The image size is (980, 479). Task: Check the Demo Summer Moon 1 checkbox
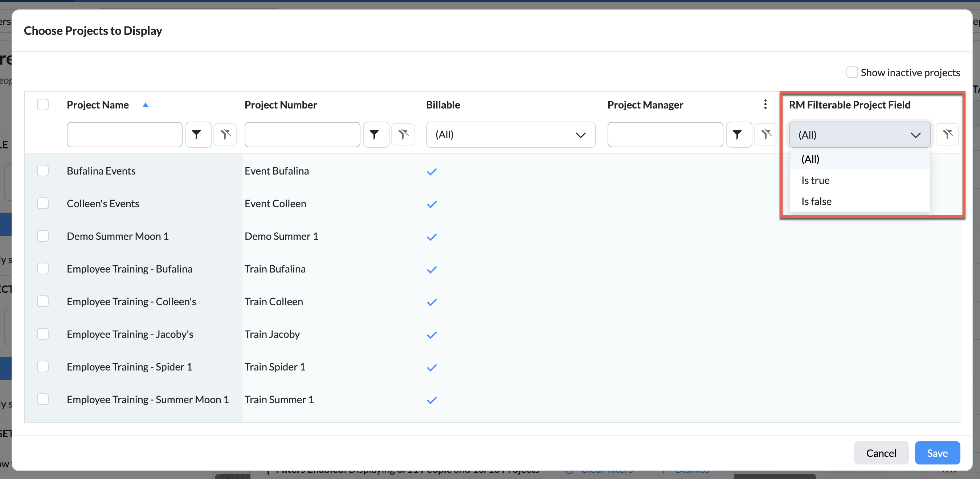point(43,236)
